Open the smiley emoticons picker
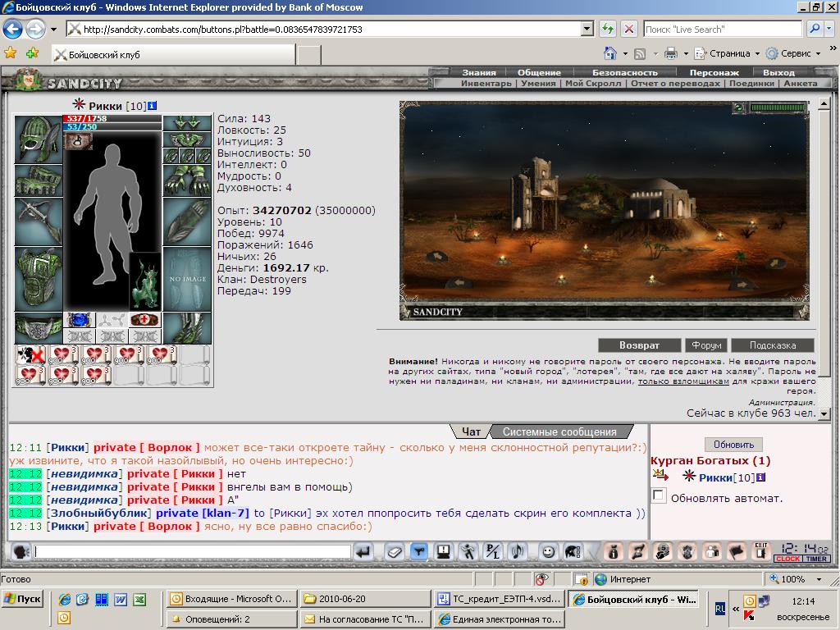840x630 pixels. coord(547,551)
